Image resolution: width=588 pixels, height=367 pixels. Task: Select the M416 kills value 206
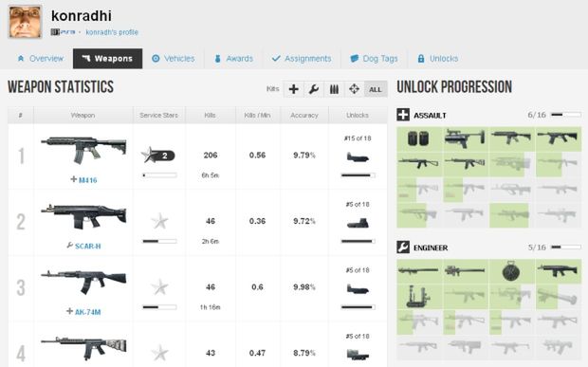[x=211, y=156]
